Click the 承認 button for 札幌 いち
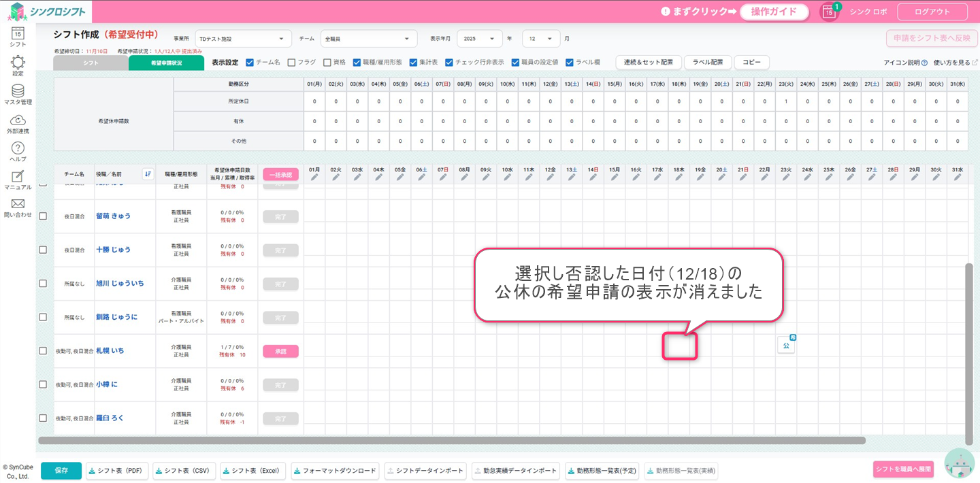The width and height of the screenshot is (980, 483). [x=280, y=351]
